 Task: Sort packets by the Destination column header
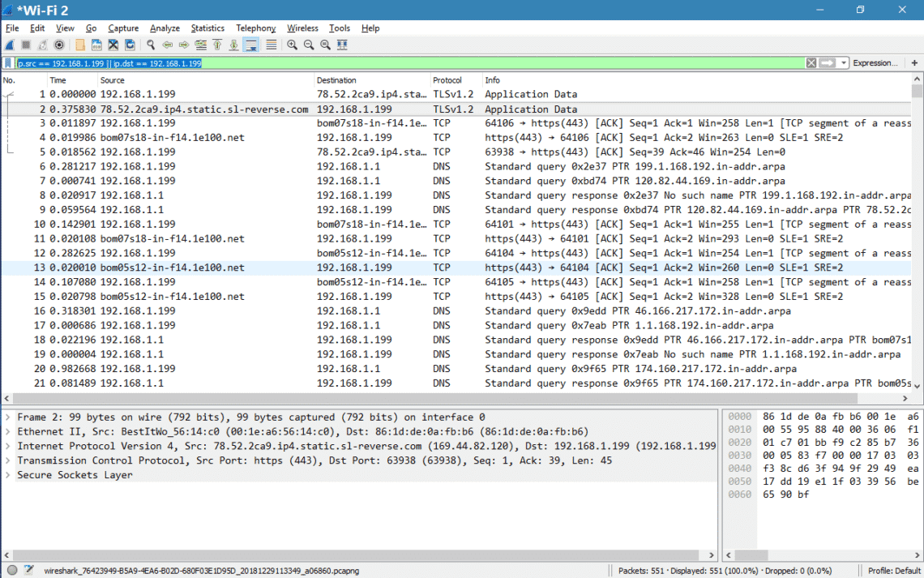point(372,80)
